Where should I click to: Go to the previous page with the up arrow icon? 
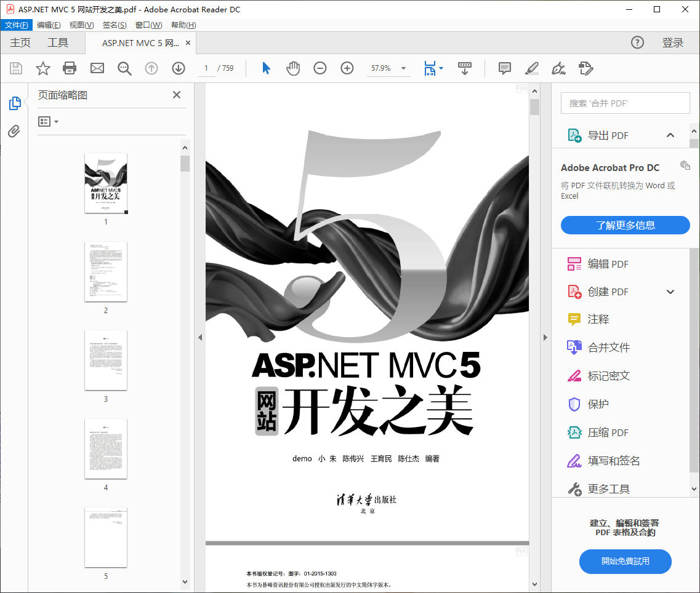pyautogui.click(x=151, y=68)
